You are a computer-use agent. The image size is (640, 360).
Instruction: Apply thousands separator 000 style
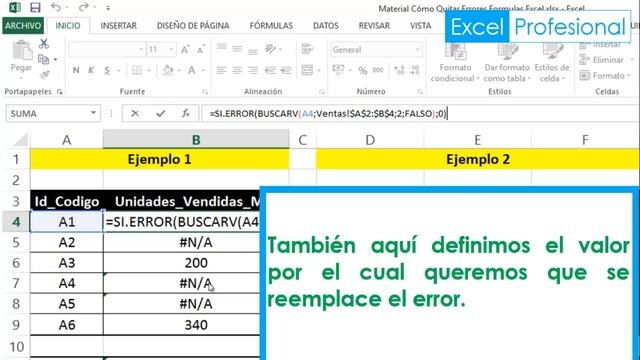[x=378, y=70]
